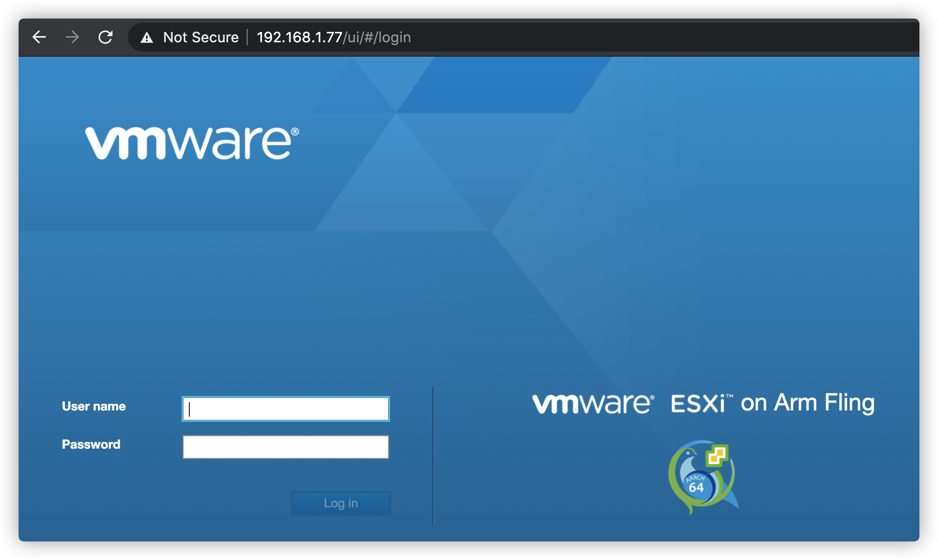This screenshot has width=938, height=560.
Task: Click the User name field label
Action: click(x=93, y=406)
